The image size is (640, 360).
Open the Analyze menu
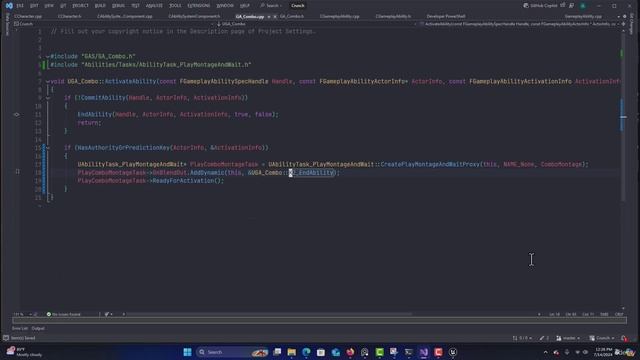click(154, 6)
